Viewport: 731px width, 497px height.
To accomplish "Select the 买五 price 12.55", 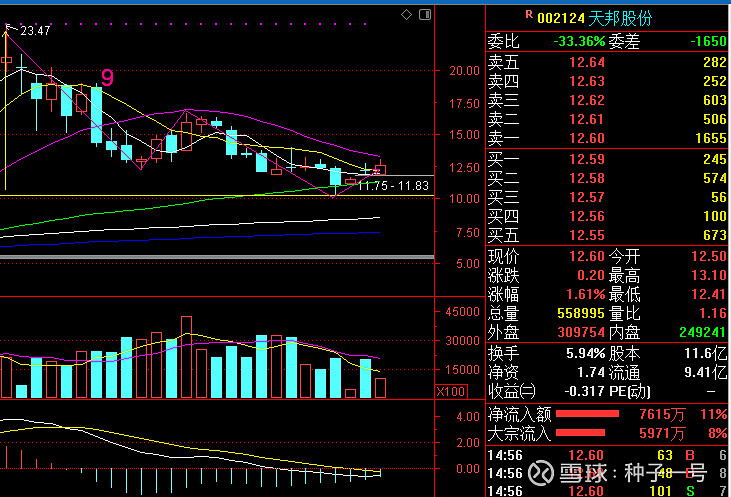I will 586,235.
